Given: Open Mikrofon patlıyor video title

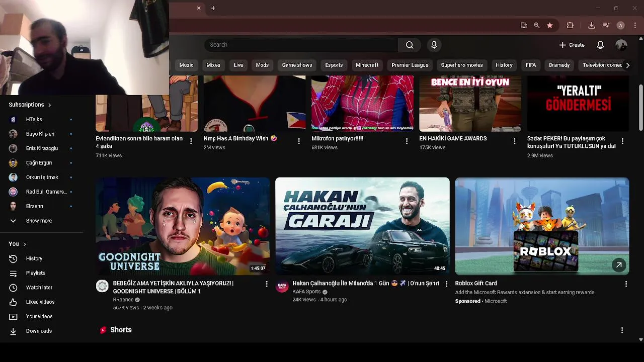Looking at the screenshot, I should 337,138.
